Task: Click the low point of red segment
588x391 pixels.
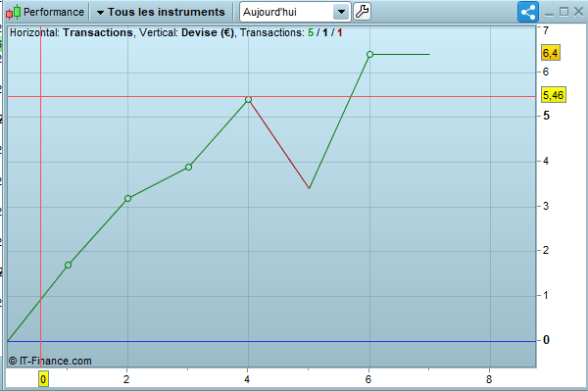Action: tap(309, 188)
